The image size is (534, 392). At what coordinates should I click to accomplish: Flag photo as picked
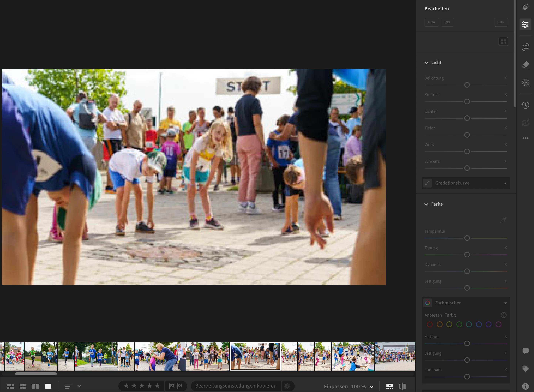point(172,386)
